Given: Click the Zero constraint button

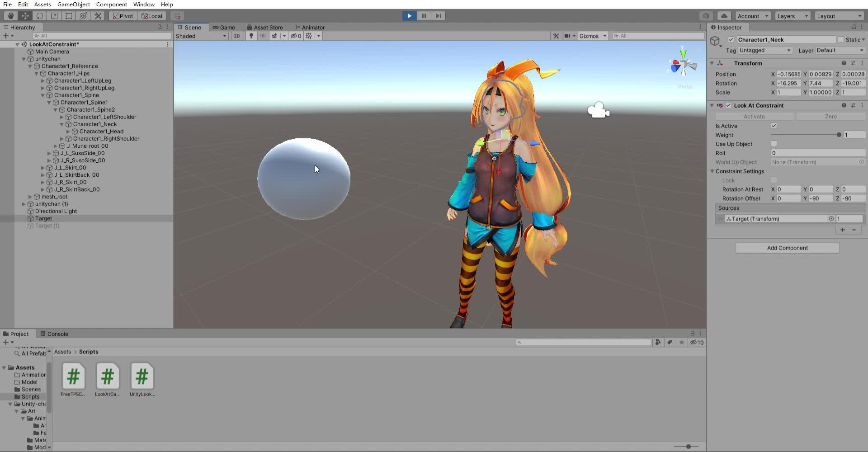Looking at the screenshot, I should point(831,117).
